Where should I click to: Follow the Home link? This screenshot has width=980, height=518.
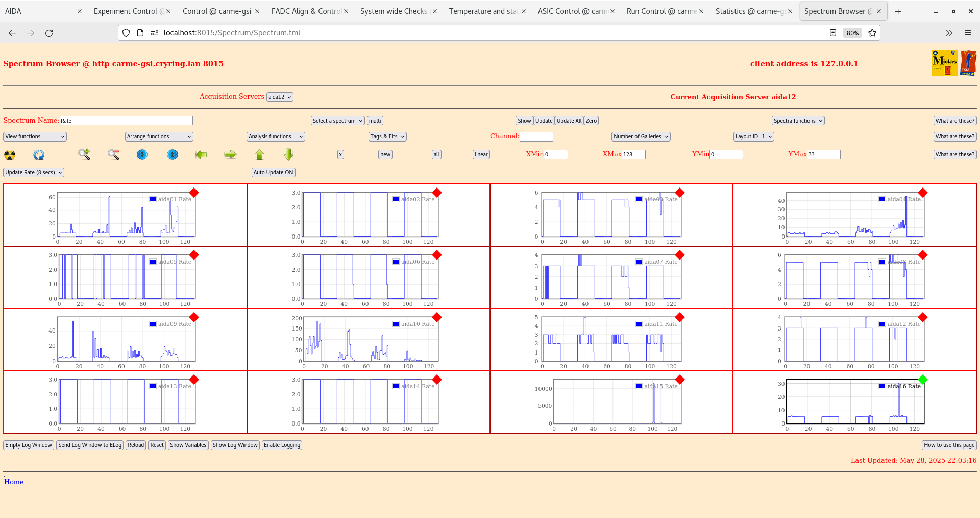(14, 482)
